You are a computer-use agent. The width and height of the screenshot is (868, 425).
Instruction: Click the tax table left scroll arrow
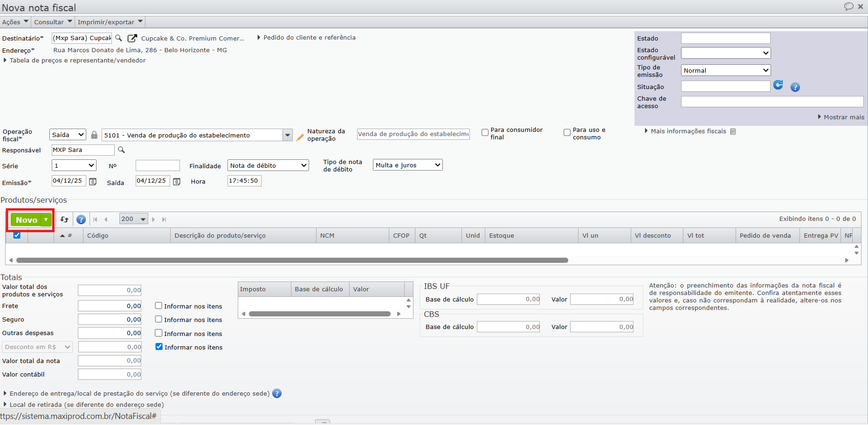pos(243,314)
